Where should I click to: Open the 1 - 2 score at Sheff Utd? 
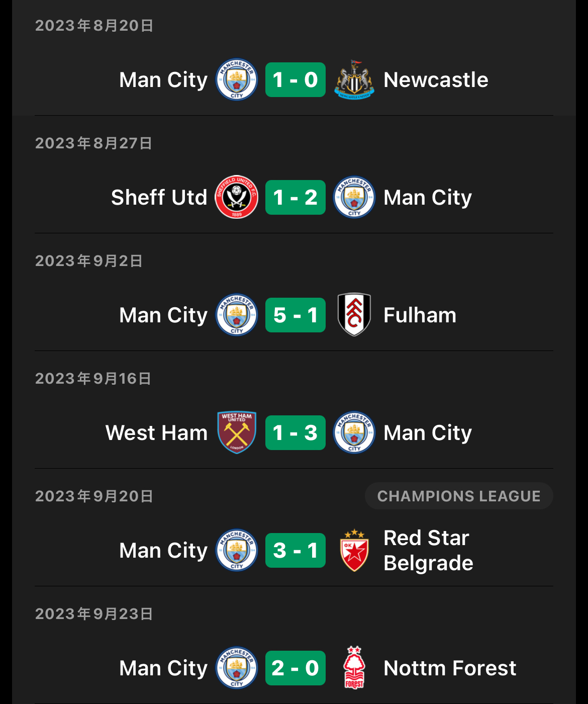(x=296, y=197)
